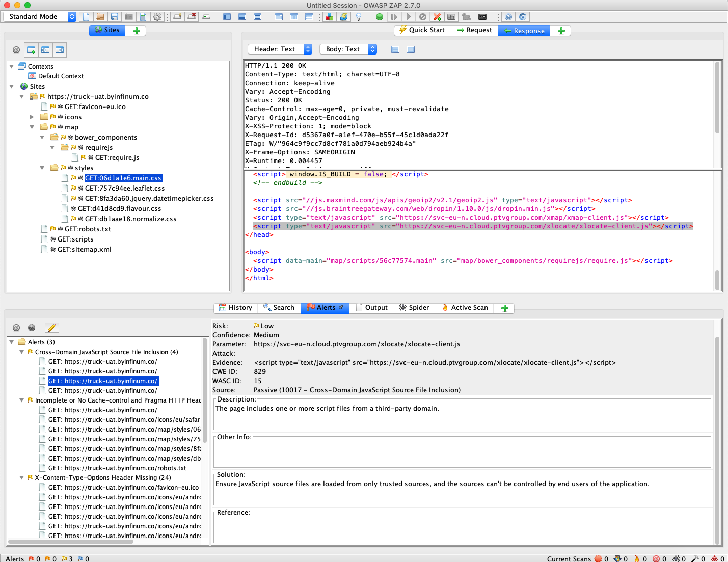The width and height of the screenshot is (728, 562).
Task: Click the alerts tree horizontal scrollbar
Action: (x=71, y=542)
